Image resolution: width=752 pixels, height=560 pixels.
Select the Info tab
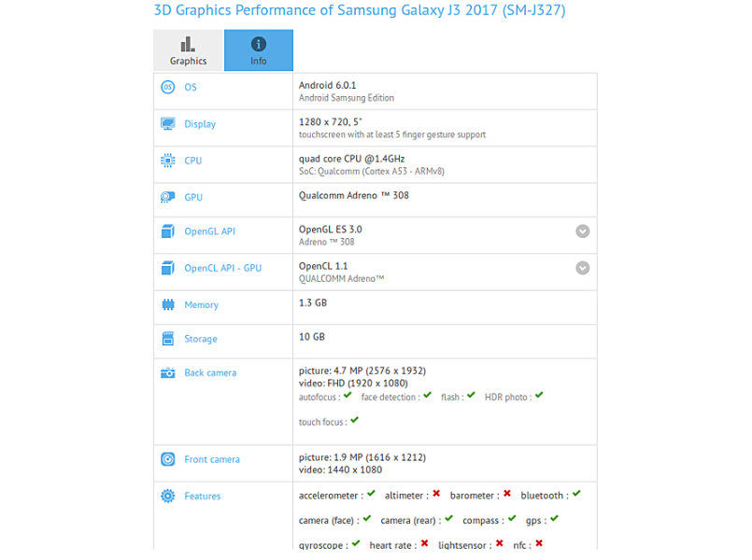(259, 50)
